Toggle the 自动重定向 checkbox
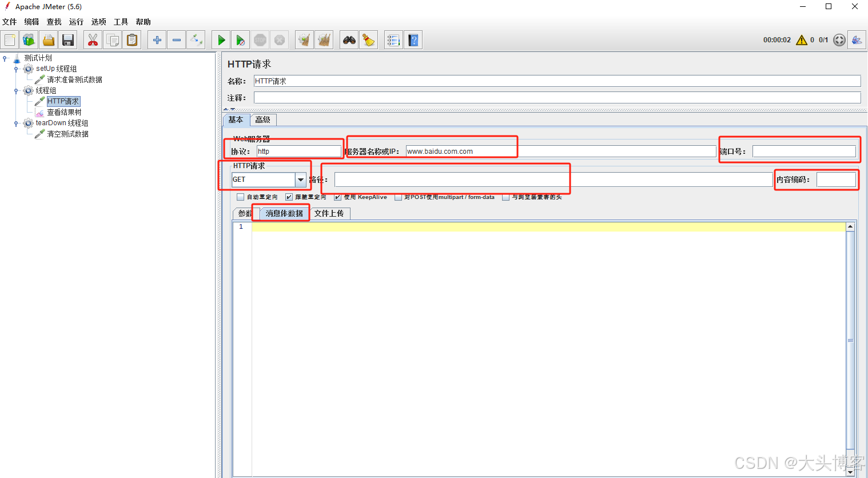The image size is (868, 478). [240, 197]
